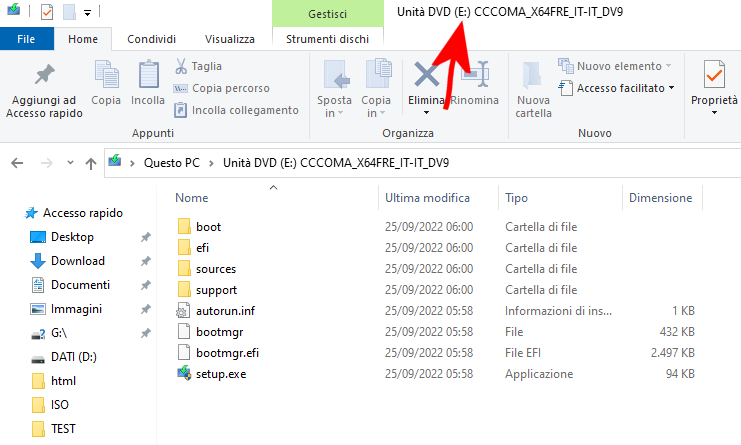Select the support folder icon

(184, 290)
